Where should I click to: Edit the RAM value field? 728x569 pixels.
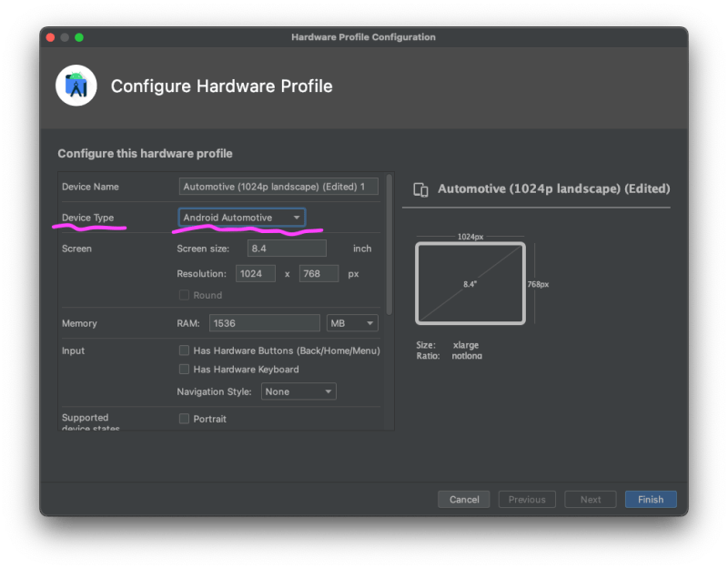(265, 323)
